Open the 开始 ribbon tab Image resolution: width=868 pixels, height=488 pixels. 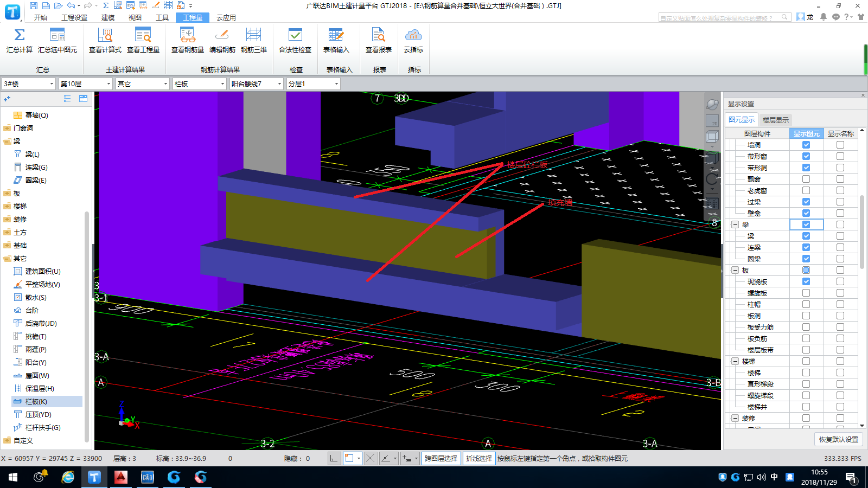tap(41, 17)
